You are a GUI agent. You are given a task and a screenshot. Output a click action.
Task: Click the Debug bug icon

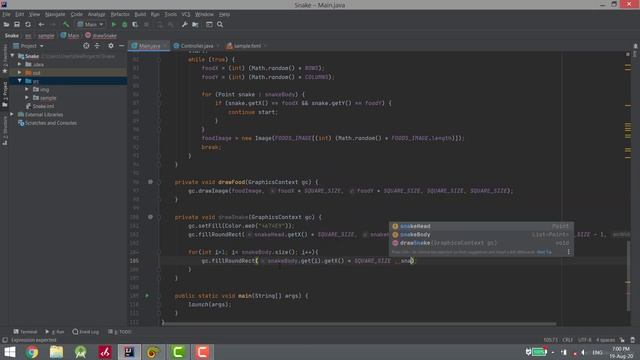tap(124, 24)
